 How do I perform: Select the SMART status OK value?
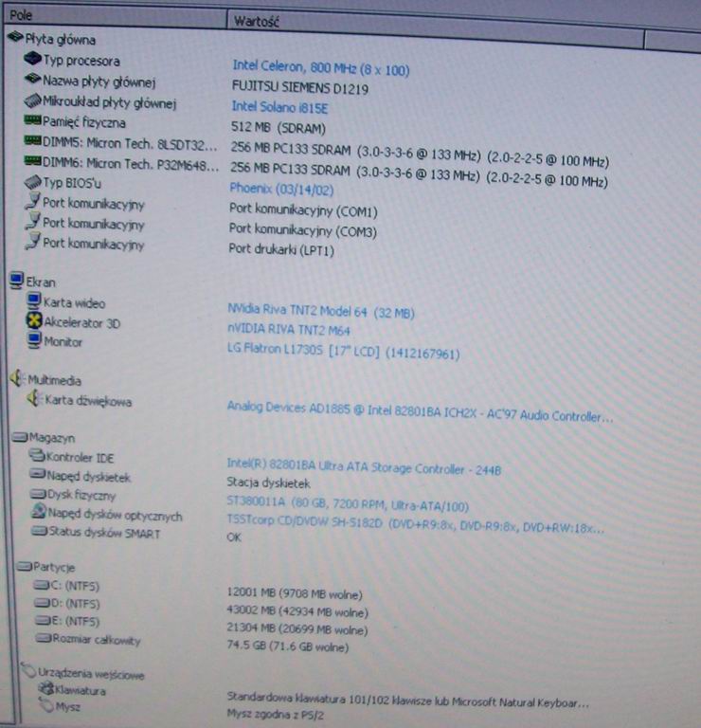[234, 537]
